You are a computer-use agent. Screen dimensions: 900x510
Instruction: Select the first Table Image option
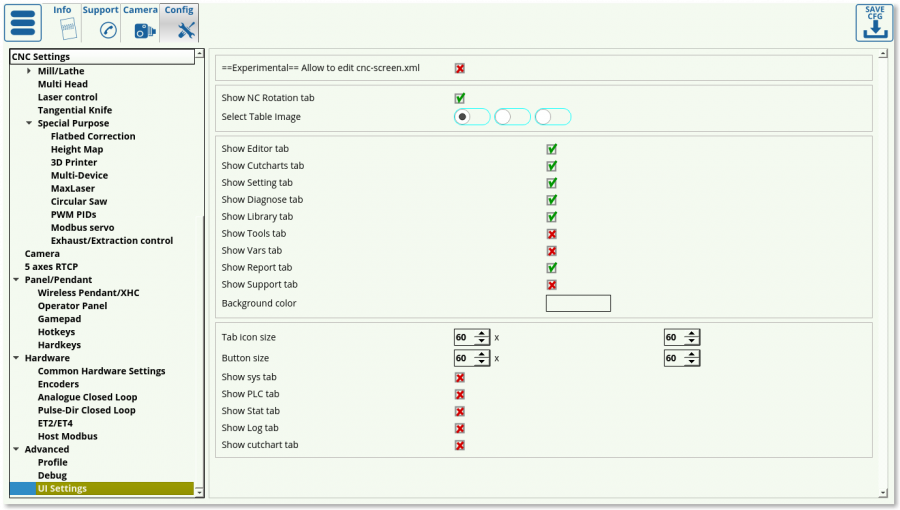click(x=472, y=117)
